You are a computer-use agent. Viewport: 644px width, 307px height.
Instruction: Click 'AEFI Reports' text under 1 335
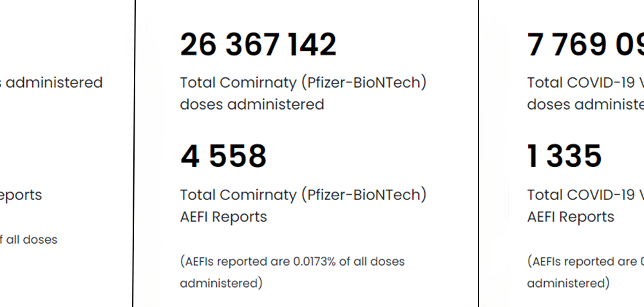pyautogui.click(x=571, y=217)
